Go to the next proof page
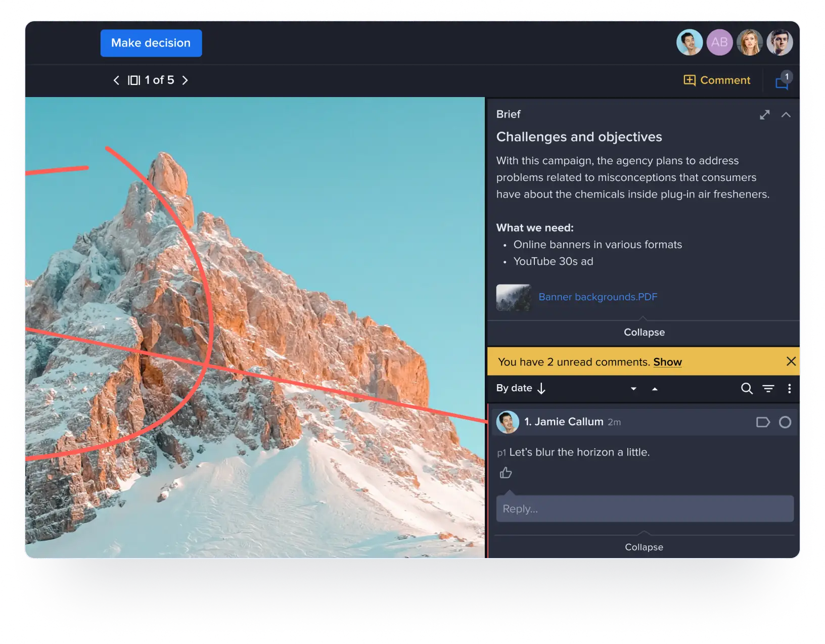825x644 pixels. click(x=185, y=80)
